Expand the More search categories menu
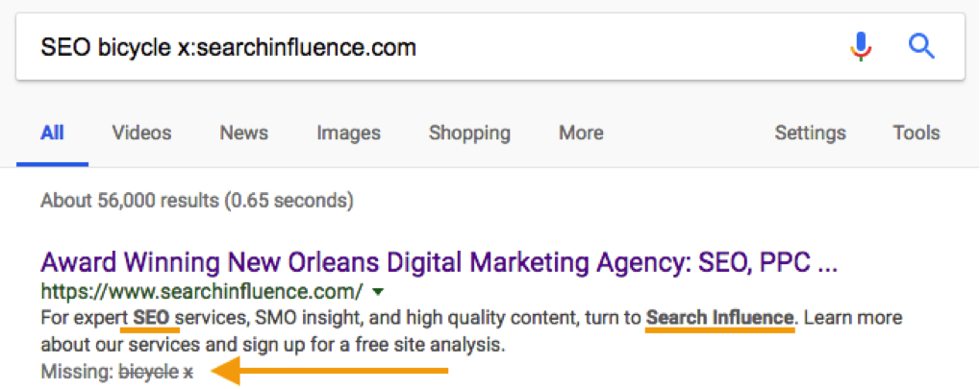Image resolution: width=980 pixels, height=389 pixels. click(581, 133)
